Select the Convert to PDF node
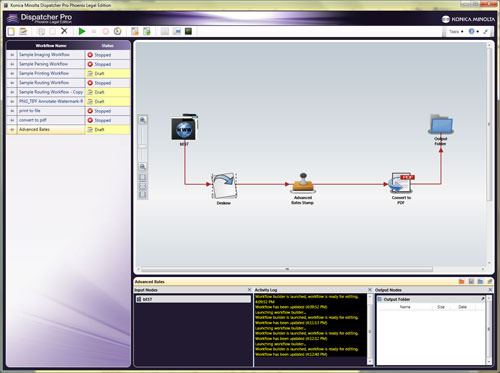The width and height of the screenshot is (500, 373). point(402,188)
